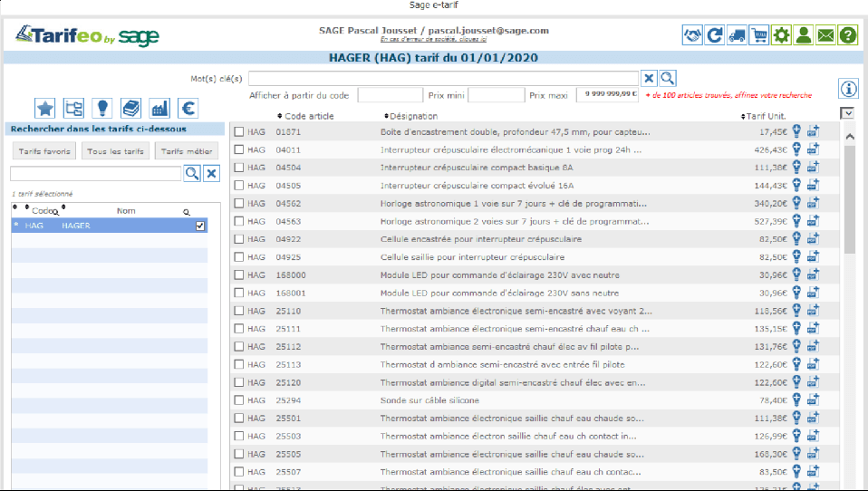
Task: Click the Prix mini field
Action: coord(496,95)
